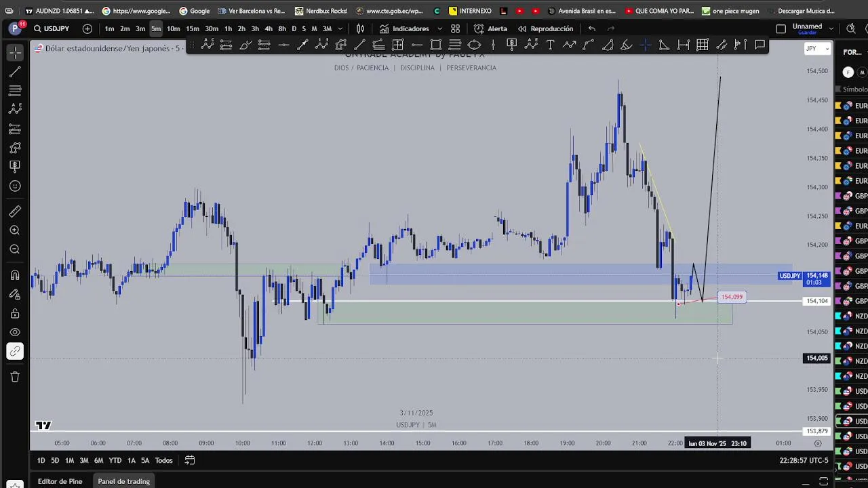Image resolution: width=868 pixels, height=488 pixels.
Task: Select the trend line tool in left sidebar
Action: pos(15,71)
